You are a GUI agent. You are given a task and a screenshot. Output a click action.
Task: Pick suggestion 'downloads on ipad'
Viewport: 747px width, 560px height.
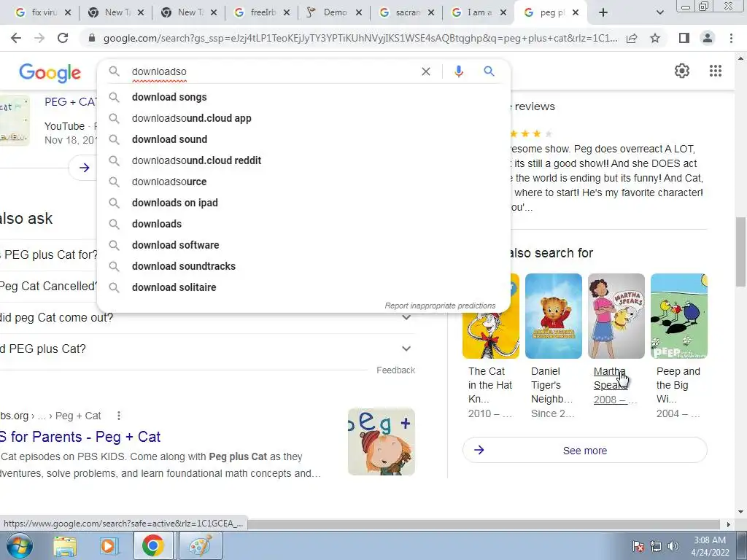tap(303, 203)
